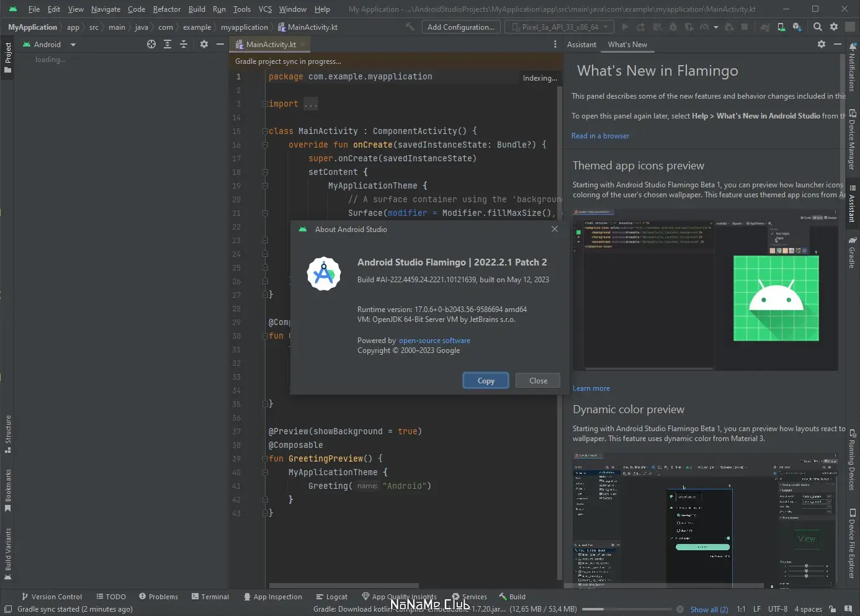Toggle the Gradle tool window on right stripe
Viewport: 860px width, 616px height.
[x=852, y=252]
